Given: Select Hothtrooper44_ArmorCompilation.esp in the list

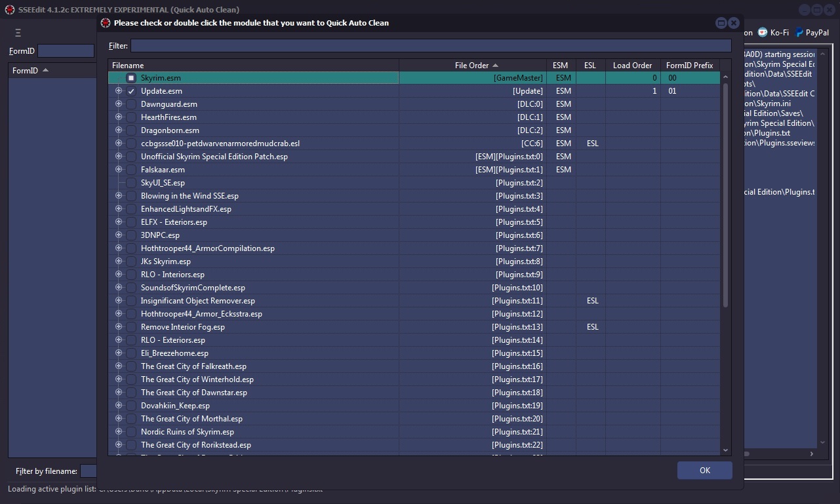Looking at the screenshot, I should [x=414, y=248].
